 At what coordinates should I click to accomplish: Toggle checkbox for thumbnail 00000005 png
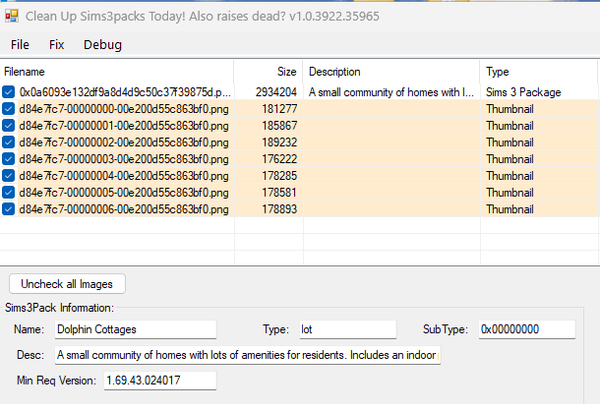coord(9,191)
